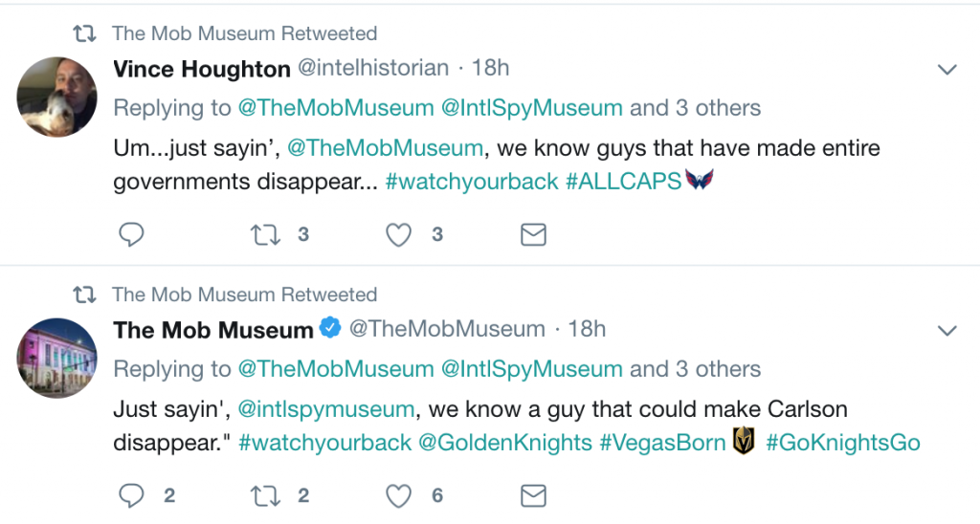Retweet Vince Houghton's tweet
980x524 pixels.
pyautogui.click(x=265, y=235)
